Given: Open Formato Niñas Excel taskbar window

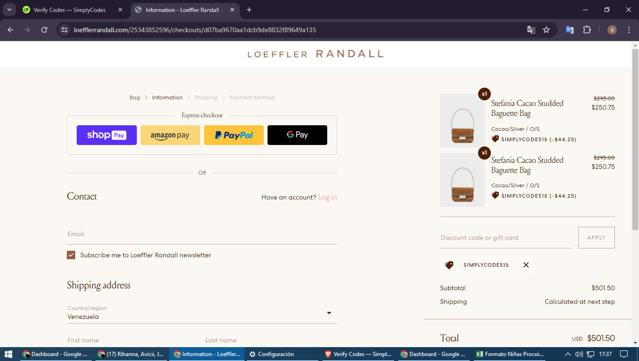Looking at the screenshot, I should (x=509, y=354).
